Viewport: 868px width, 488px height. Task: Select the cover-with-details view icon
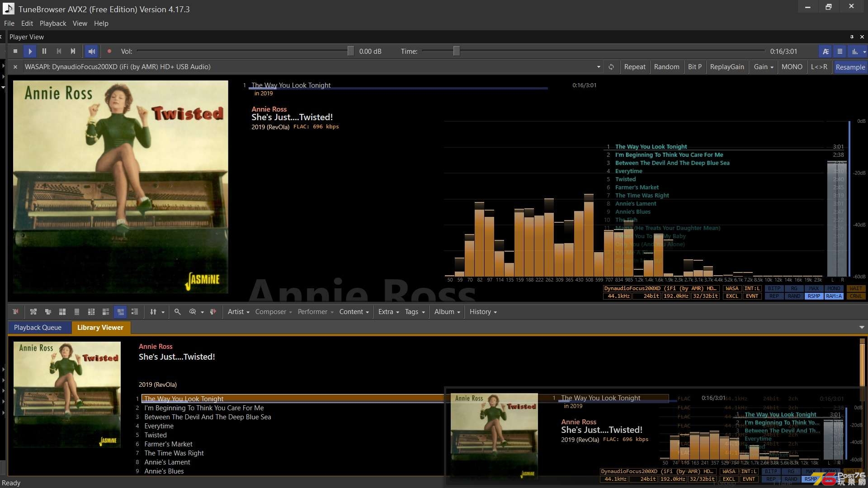click(x=106, y=312)
